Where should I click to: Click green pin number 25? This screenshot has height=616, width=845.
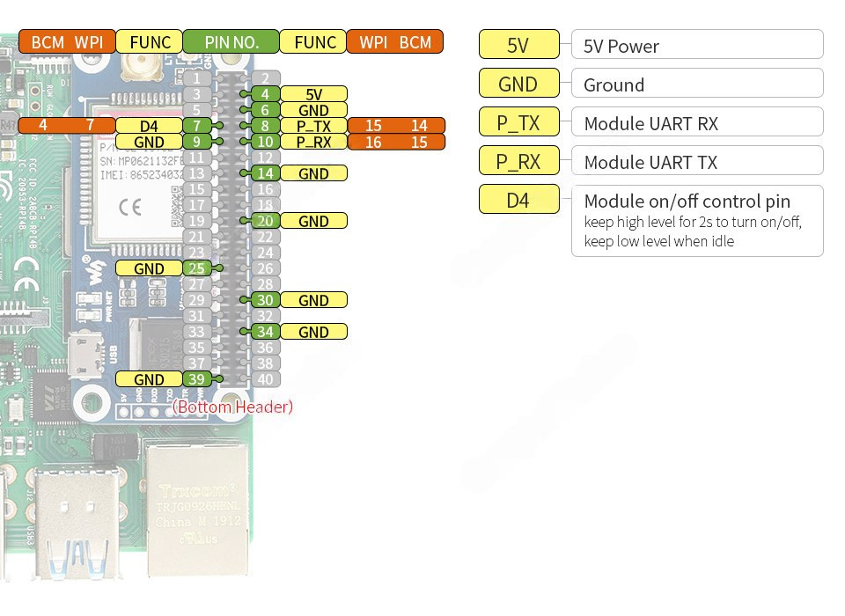(x=197, y=268)
